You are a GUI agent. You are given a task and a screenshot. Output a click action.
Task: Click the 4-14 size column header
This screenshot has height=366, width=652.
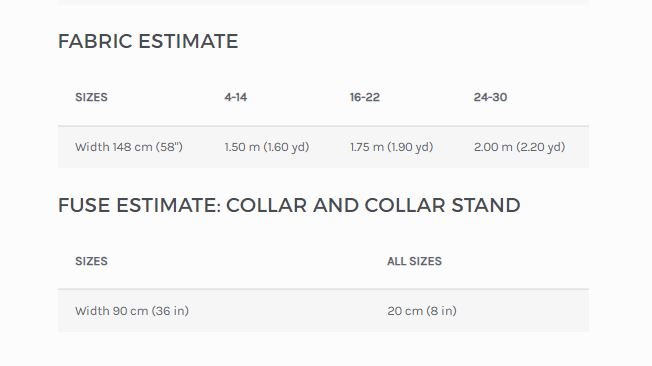[236, 97]
